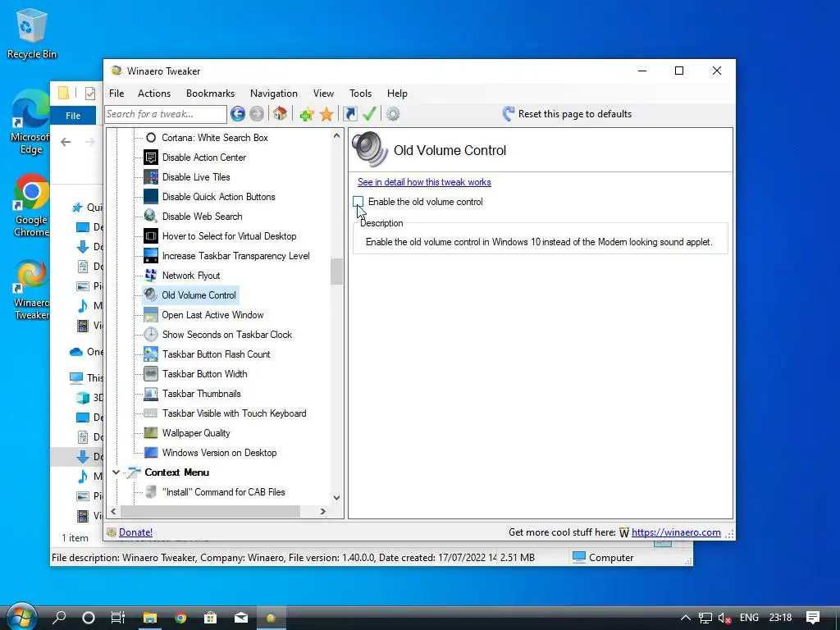Collapse the Context Menu tree category
The width and height of the screenshot is (840, 630).
pos(116,472)
